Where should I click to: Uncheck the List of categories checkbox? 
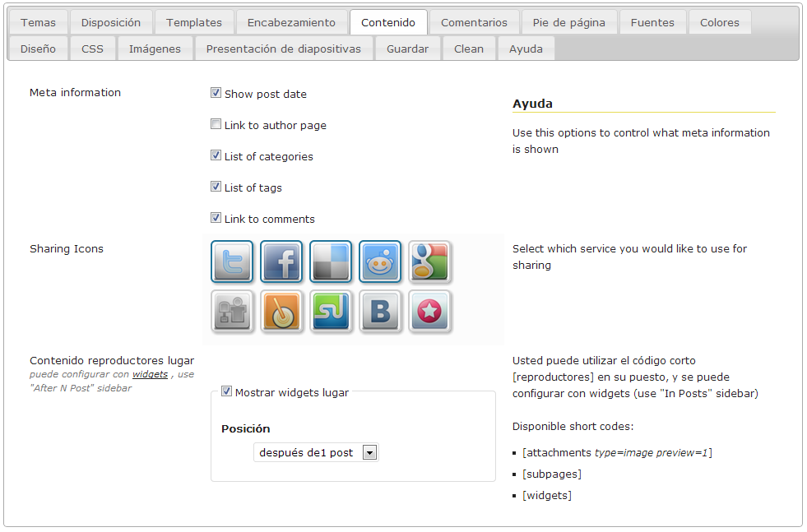[216, 155]
